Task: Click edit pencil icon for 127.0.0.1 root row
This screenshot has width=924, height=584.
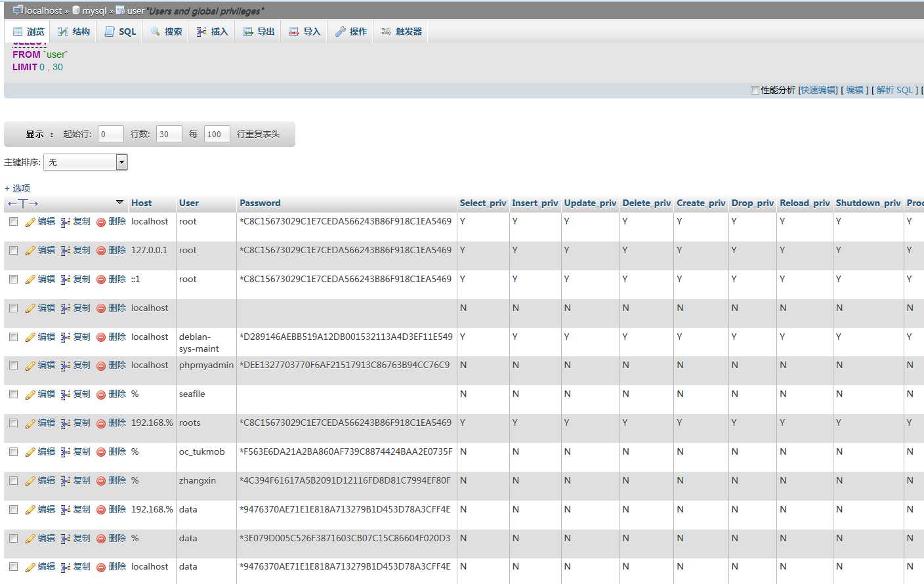Action: [x=30, y=251]
